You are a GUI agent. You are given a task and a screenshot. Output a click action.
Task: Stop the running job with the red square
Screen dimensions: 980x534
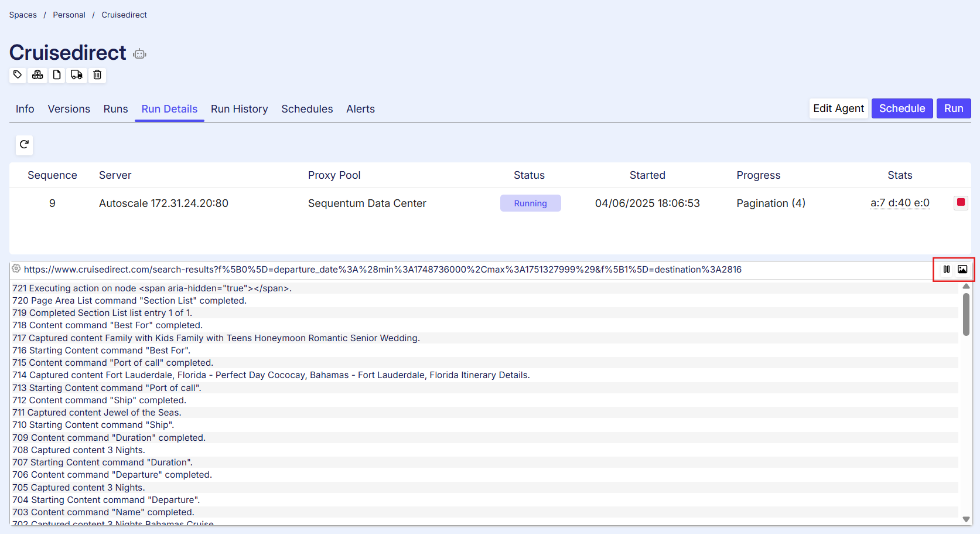[x=961, y=203]
